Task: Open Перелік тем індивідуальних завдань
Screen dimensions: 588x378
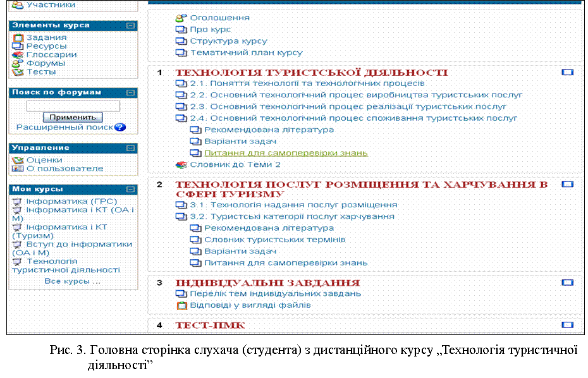Action: pos(276,294)
